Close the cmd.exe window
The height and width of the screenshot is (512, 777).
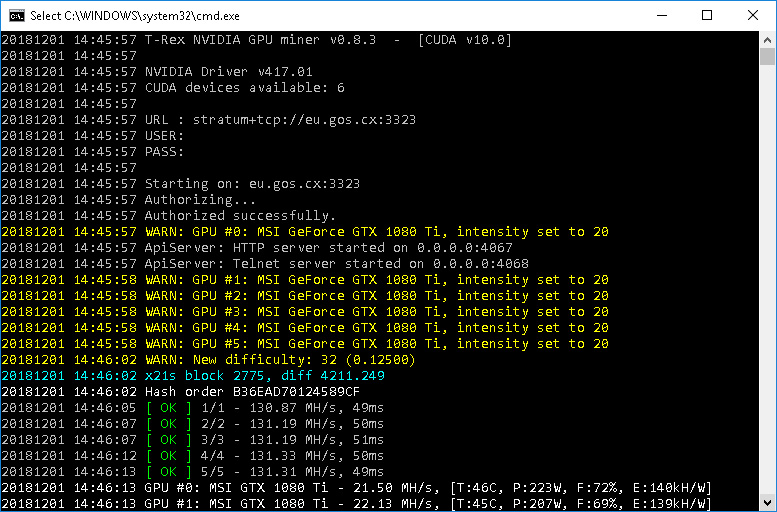[x=753, y=15]
